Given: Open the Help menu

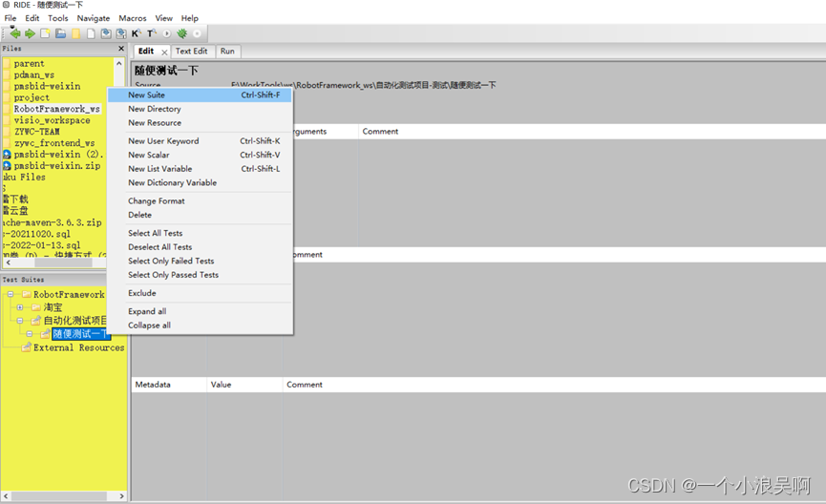Looking at the screenshot, I should click(190, 18).
